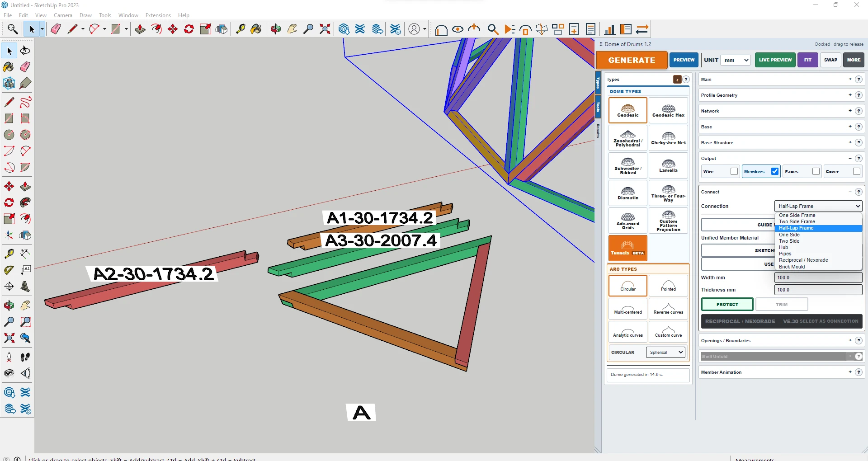Toggle the LIVE PREVIEW button
The image size is (868, 461).
click(775, 60)
